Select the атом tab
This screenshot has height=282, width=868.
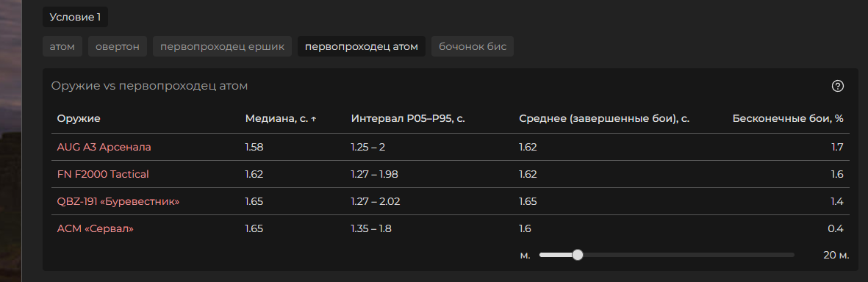click(62, 46)
